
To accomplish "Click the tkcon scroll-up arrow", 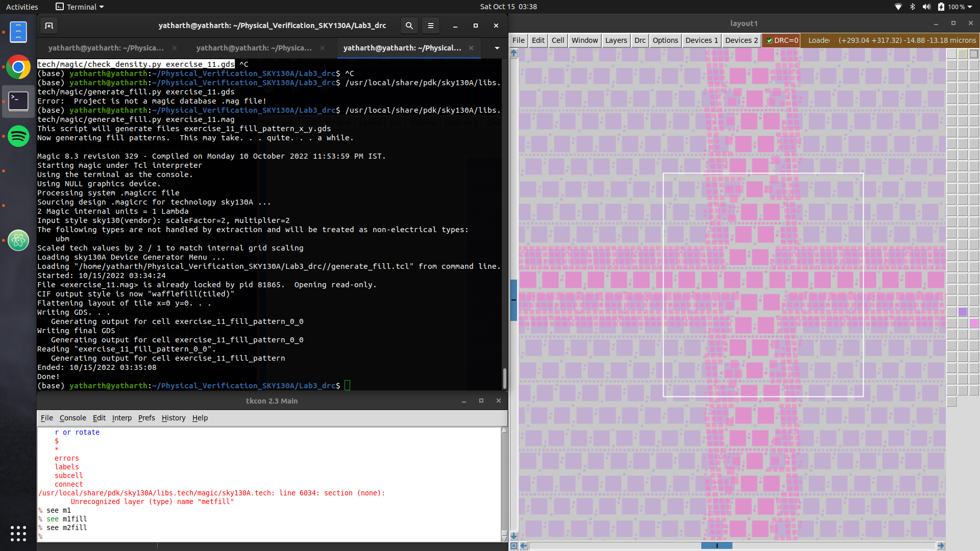I will 504,430.
